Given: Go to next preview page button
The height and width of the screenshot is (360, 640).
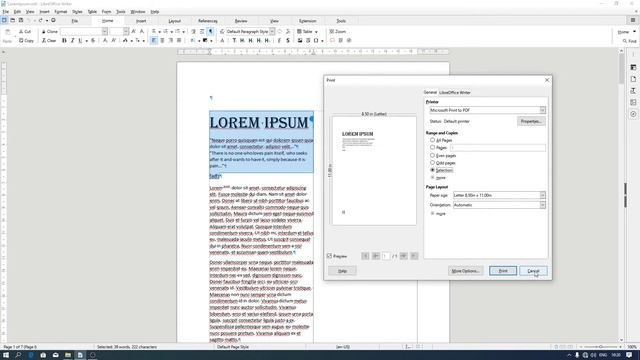Looking at the screenshot, I should click(403, 256).
